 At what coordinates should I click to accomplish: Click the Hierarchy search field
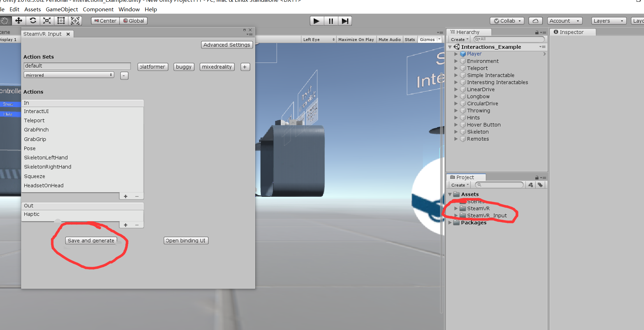(x=509, y=39)
